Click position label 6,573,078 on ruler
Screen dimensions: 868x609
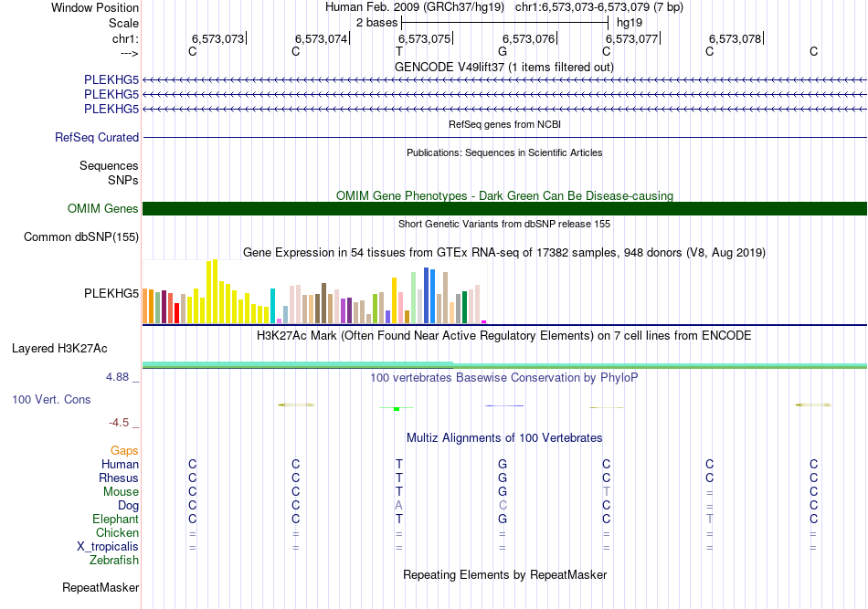tap(736, 38)
